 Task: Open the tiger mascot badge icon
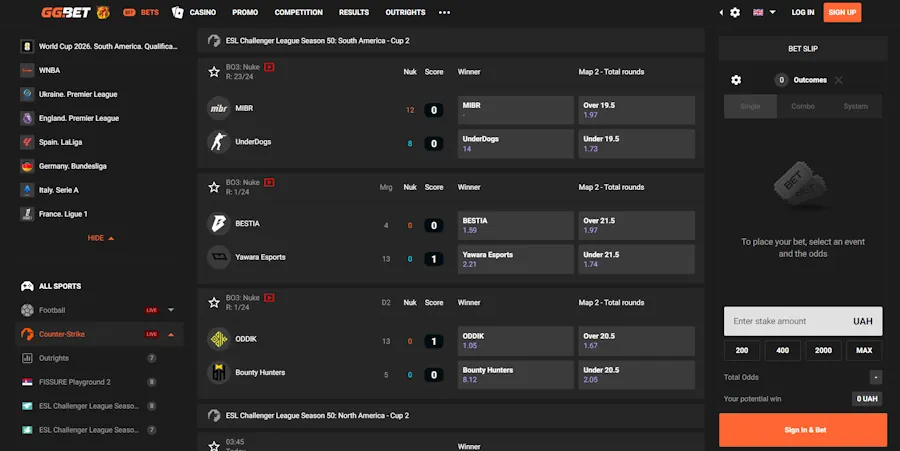pyautogui.click(x=103, y=12)
